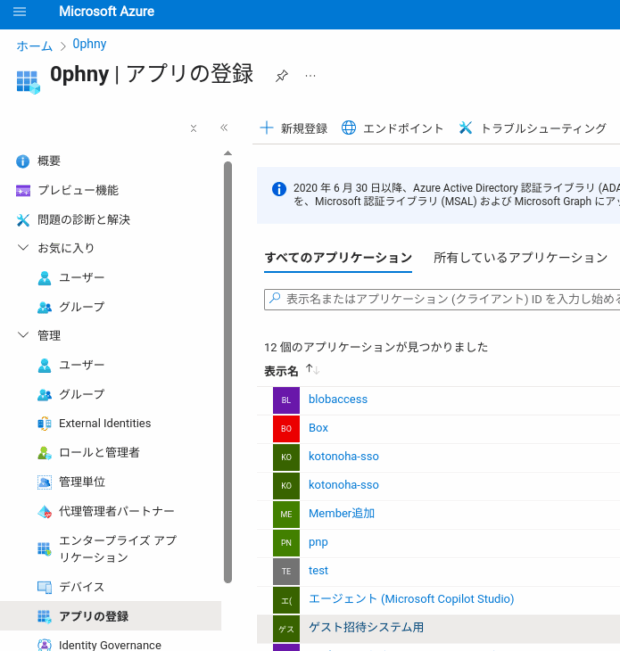Open 管理単位 in the sidebar
Viewport: 620px width, 651px height.
coord(82,482)
